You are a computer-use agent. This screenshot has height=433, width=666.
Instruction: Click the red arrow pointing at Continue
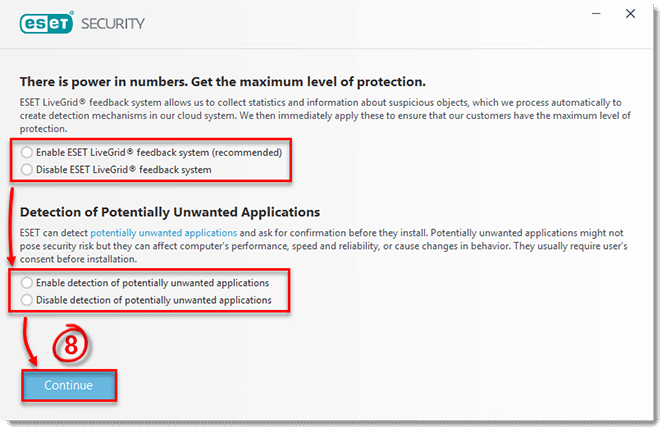click(29, 342)
